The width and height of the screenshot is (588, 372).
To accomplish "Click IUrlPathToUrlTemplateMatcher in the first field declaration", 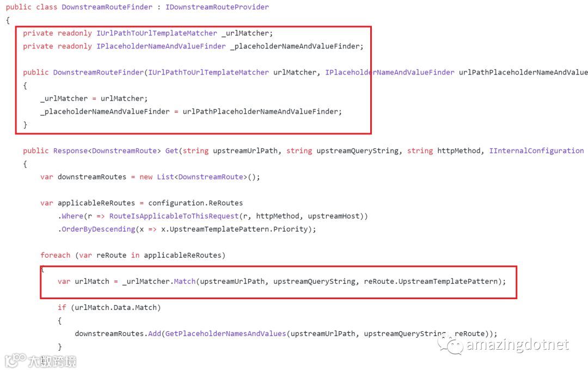I will [x=157, y=33].
